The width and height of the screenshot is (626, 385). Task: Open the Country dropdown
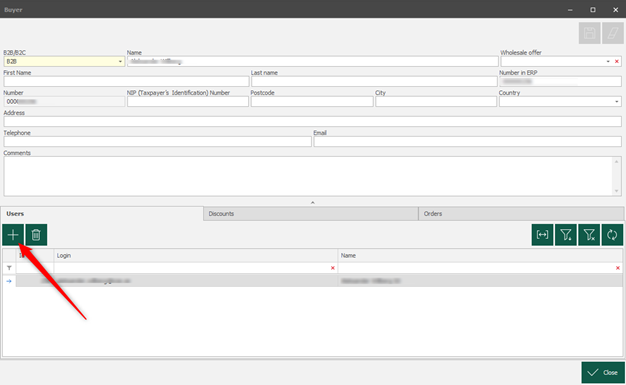coord(617,102)
